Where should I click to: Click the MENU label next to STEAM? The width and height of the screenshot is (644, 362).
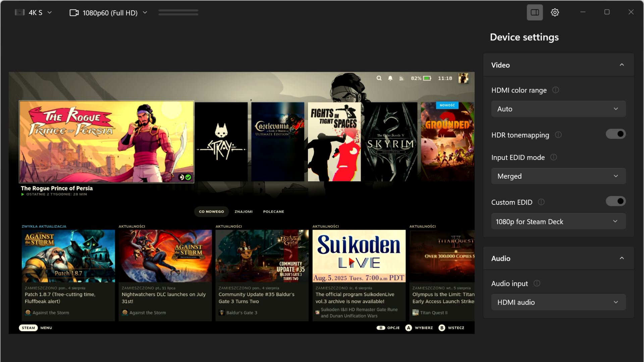coord(46,328)
